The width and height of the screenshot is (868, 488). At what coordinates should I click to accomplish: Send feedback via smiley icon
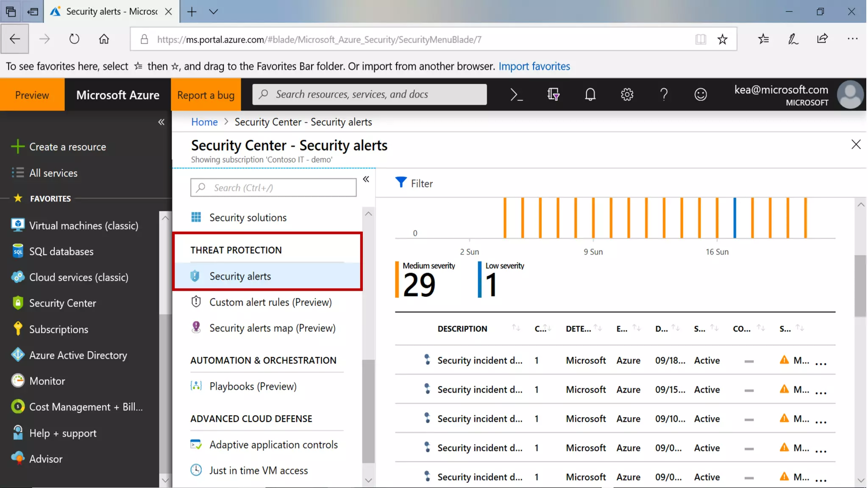coord(701,94)
